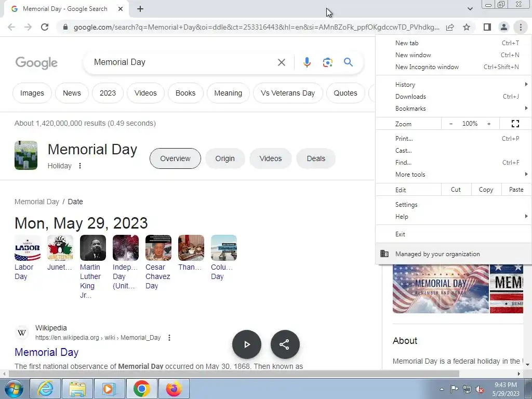532x399 pixels.
Task: Select the Vs Veterans Day chip
Action: (x=288, y=93)
